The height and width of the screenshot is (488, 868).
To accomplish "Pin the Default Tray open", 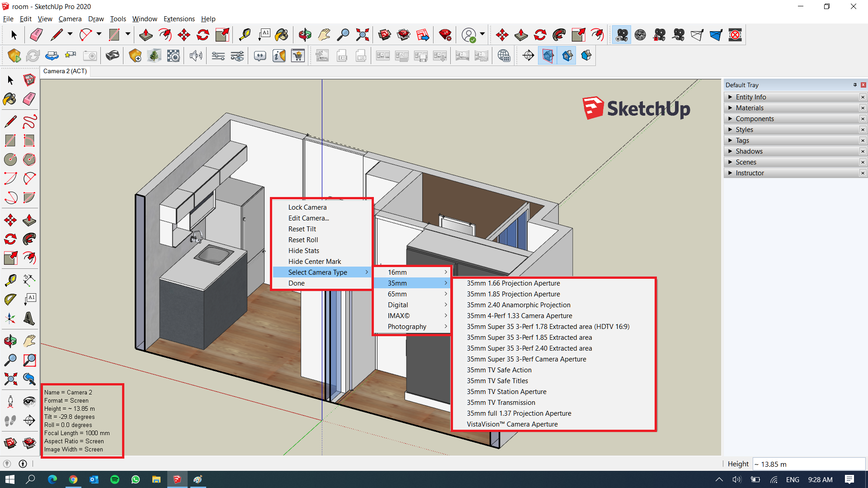I will click(854, 85).
